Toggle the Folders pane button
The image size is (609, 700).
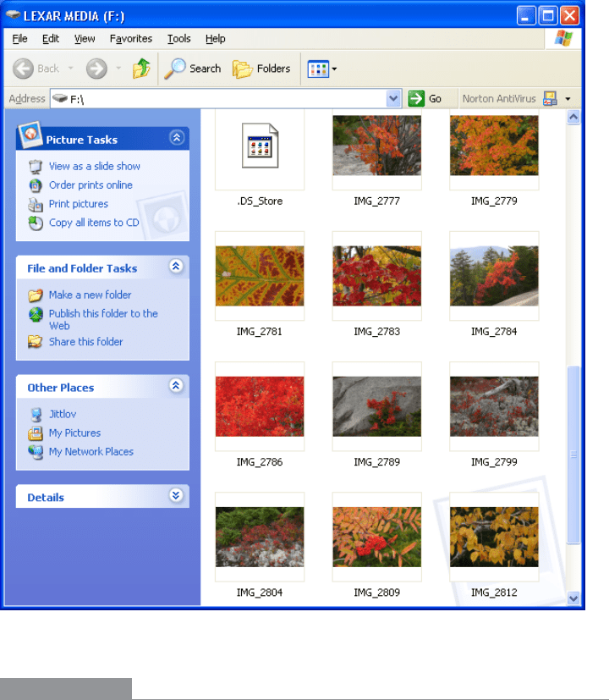pyautogui.click(x=261, y=69)
